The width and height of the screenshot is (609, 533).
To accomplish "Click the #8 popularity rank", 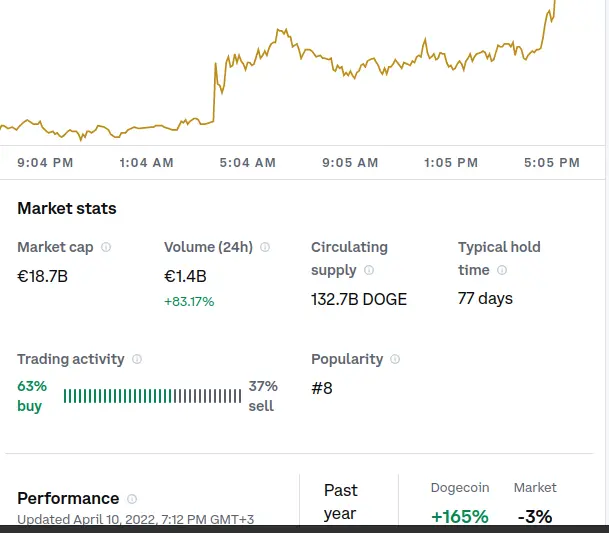I will pyautogui.click(x=322, y=388).
